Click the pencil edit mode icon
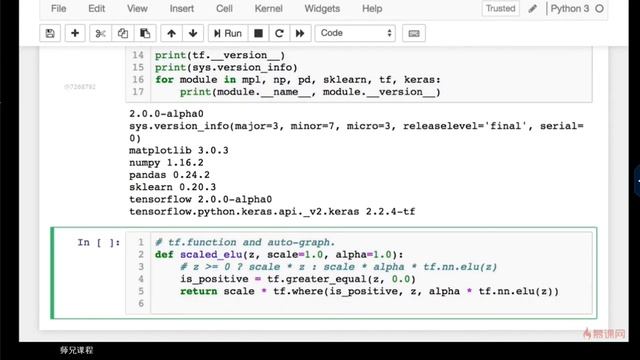This screenshot has width=640, height=360. pyautogui.click(x=532, y=9)
